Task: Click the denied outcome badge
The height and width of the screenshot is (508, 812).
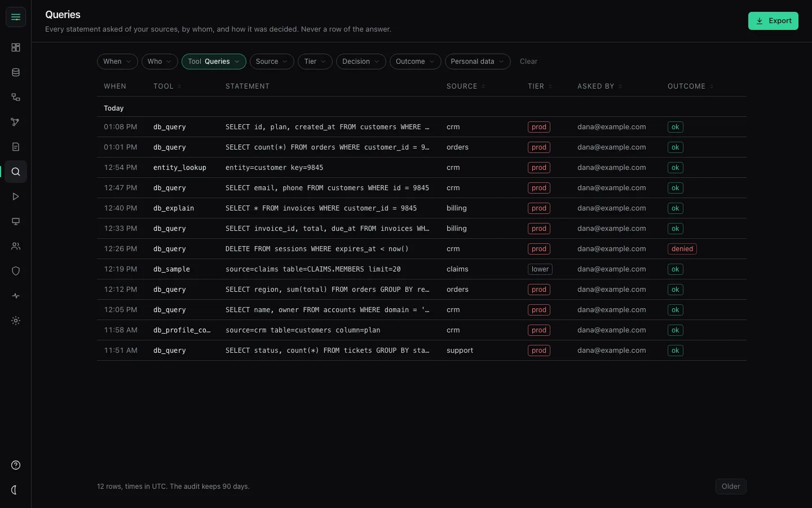Action: (682, 249)
